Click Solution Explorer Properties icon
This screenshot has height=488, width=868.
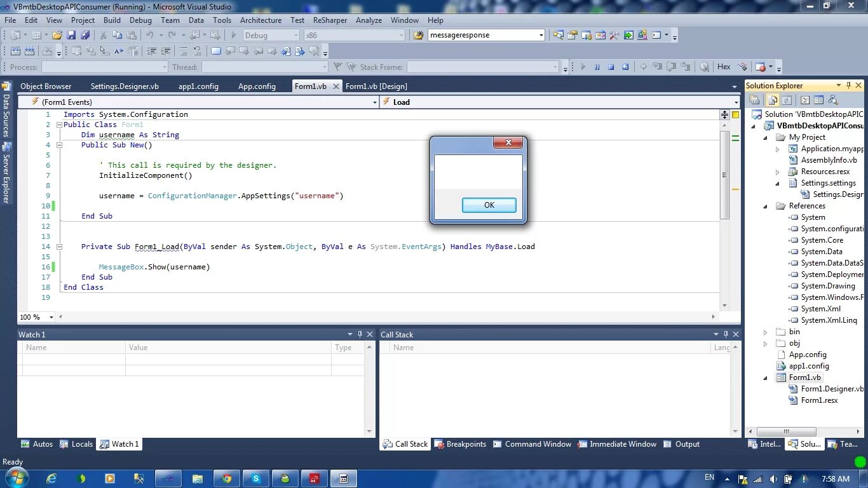pyautogui.click(x=754, y=100)
